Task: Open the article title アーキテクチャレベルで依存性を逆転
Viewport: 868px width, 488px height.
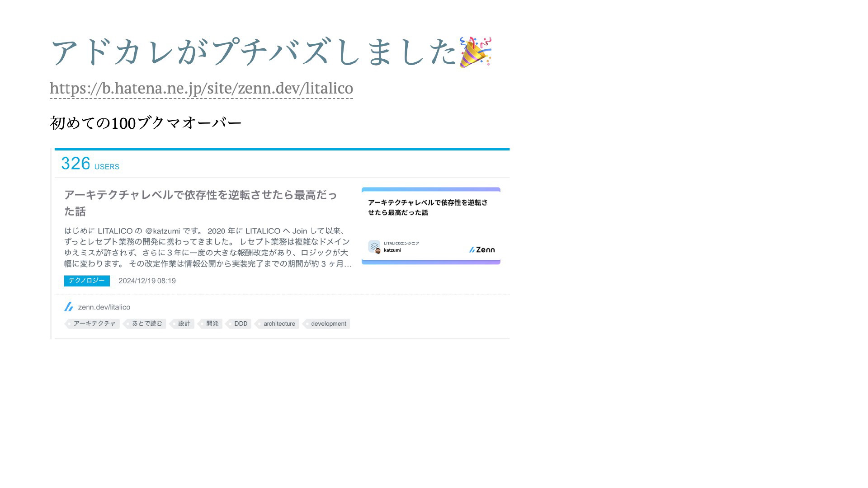Action: [x=200, y=203]
